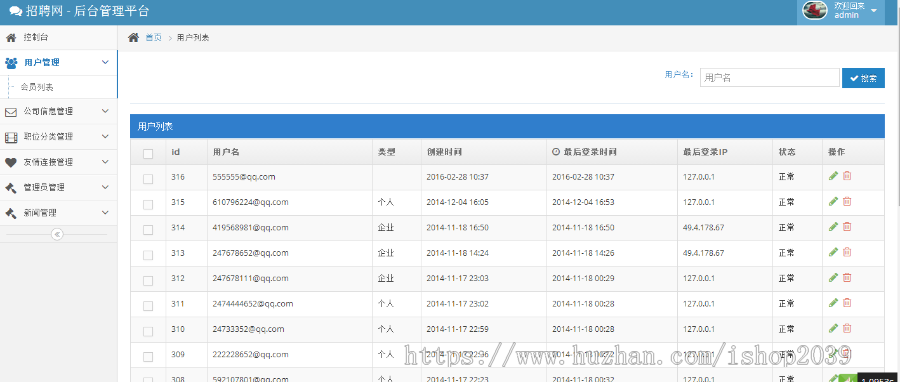Expand the 公司信息管理 chevron

click(x=105, y=111)
